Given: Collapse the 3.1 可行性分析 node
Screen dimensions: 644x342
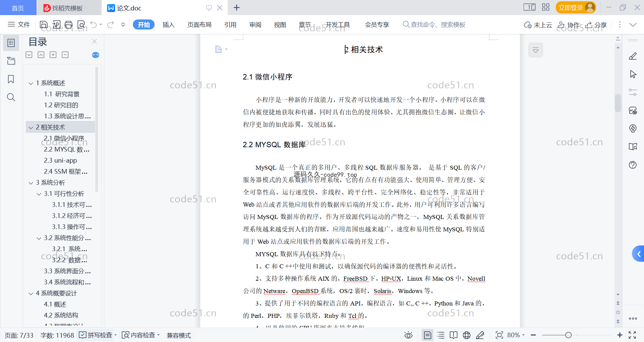Looking at the screenshot, I should pos(39,194).
